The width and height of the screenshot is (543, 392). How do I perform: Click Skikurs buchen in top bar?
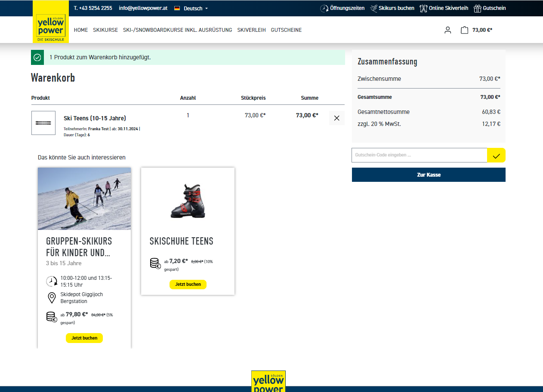(392, 8)
